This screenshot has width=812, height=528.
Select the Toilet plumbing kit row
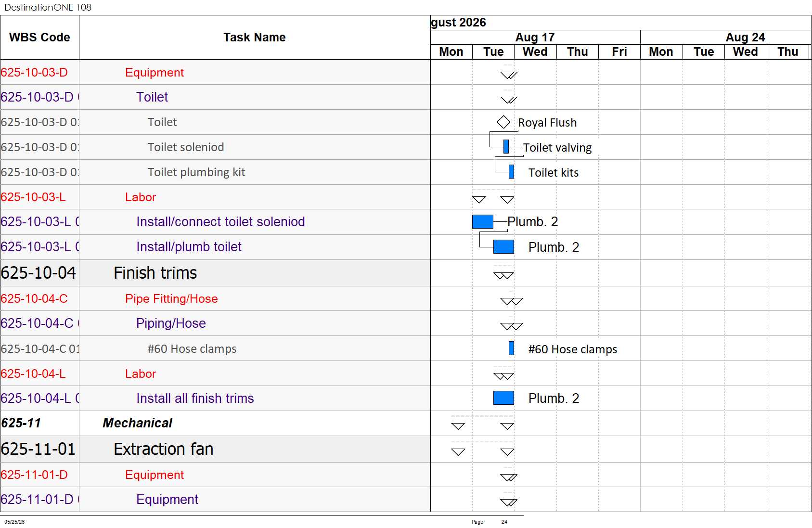tap(215, 172)
